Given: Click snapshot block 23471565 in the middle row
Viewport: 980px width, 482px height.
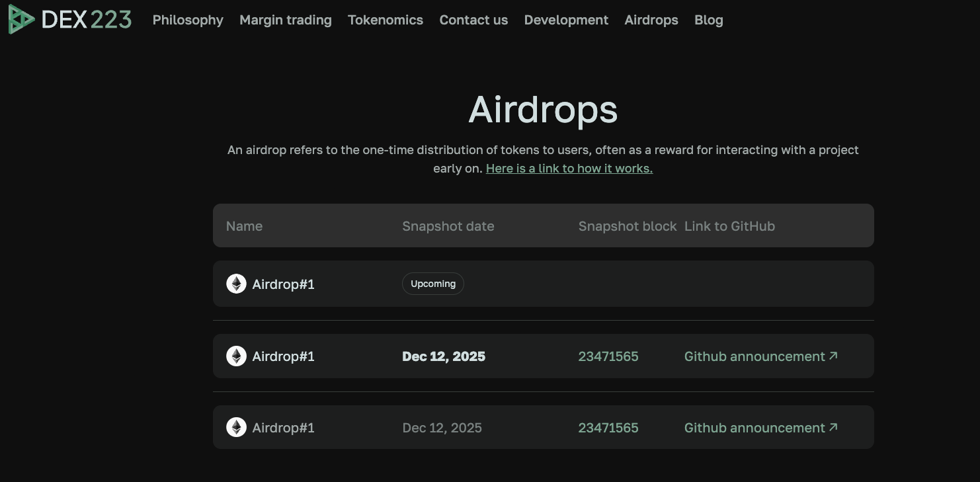Looking at the screenshot, I should click(x=608, y=356).
